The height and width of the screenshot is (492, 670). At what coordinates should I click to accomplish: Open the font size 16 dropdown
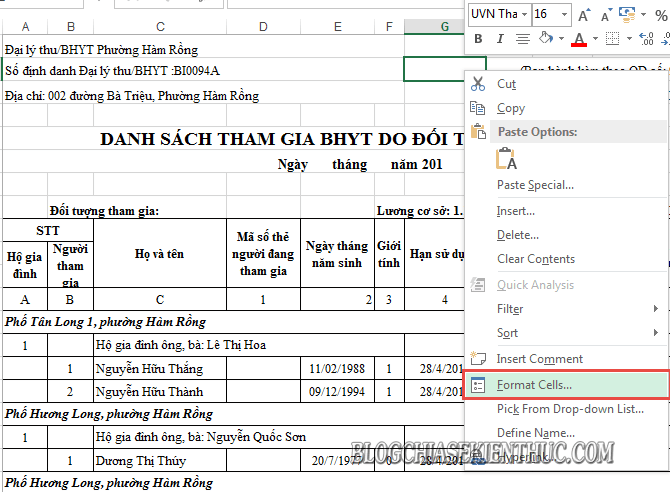[x=564, y=15]
